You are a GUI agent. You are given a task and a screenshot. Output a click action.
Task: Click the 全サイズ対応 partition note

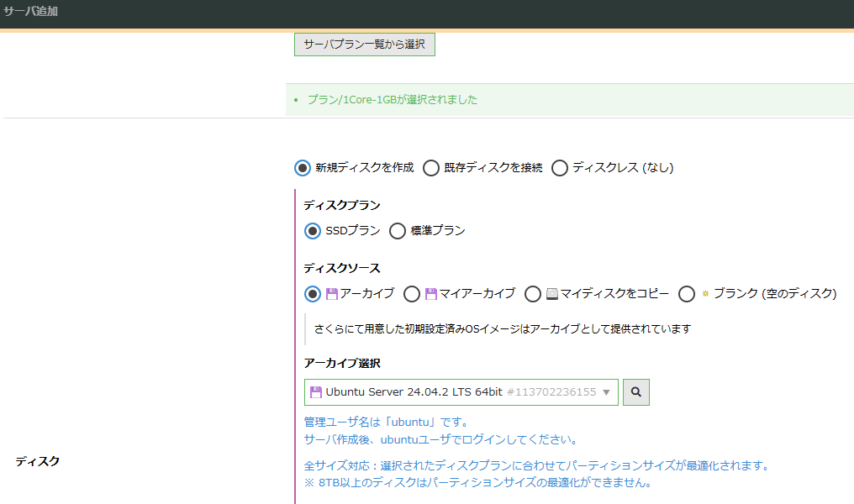point(537,465)
